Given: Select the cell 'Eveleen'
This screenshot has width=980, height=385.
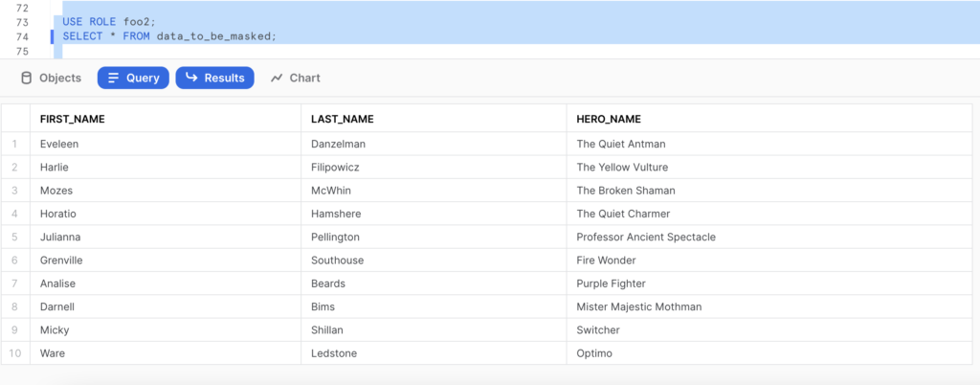Looking at the screenshot, I should coord(166,144).
